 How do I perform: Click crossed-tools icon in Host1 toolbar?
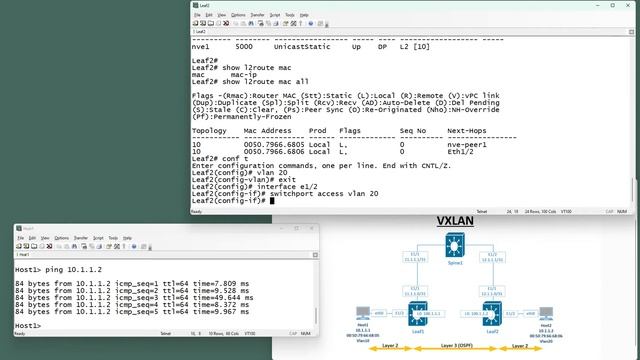click(117, 247)
